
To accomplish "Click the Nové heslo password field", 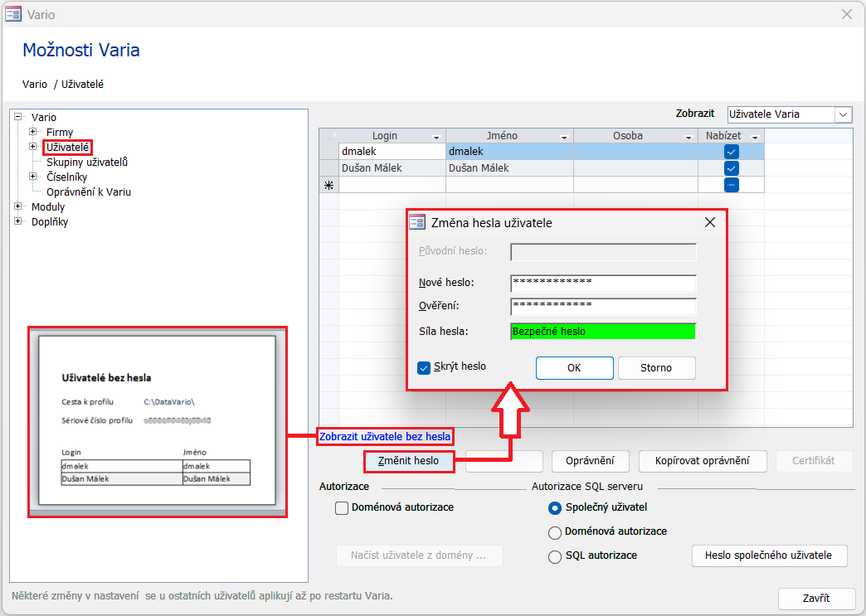I will point(602,284).
